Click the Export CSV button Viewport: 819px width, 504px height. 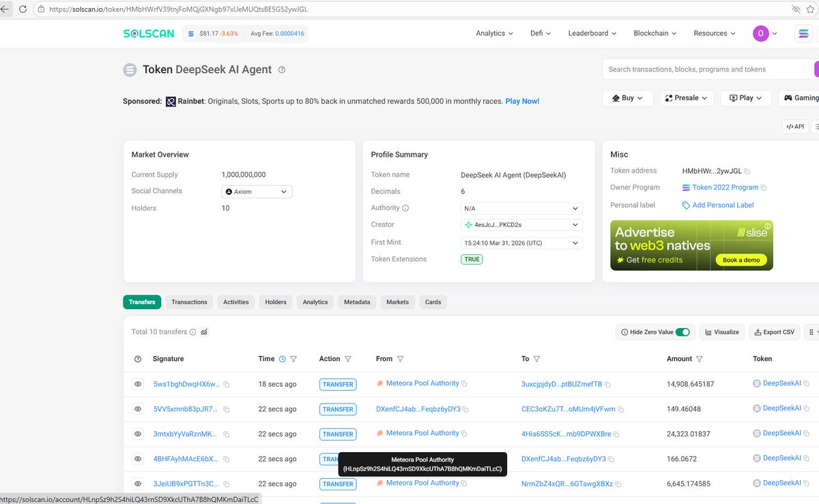(775, 332)
